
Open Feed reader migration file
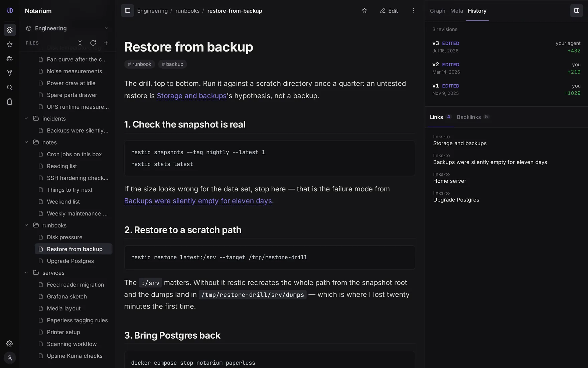(73, 285)
